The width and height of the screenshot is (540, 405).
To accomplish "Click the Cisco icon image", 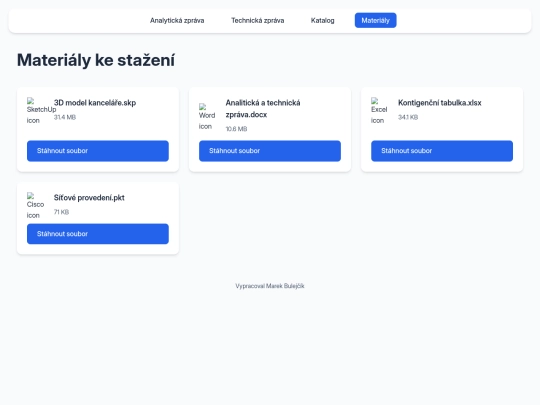I will (x=35, y=205).
